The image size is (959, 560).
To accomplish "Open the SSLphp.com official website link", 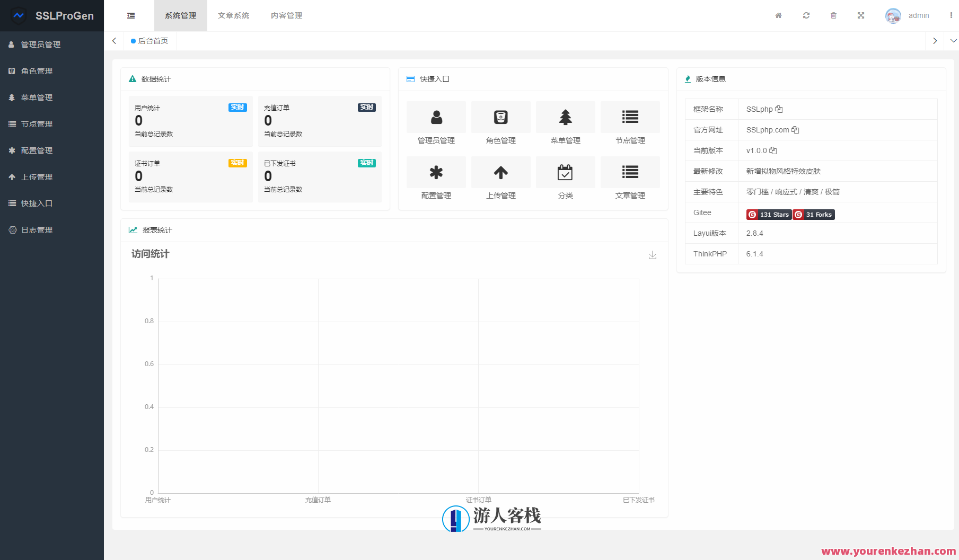I will (x=766, y=130).
